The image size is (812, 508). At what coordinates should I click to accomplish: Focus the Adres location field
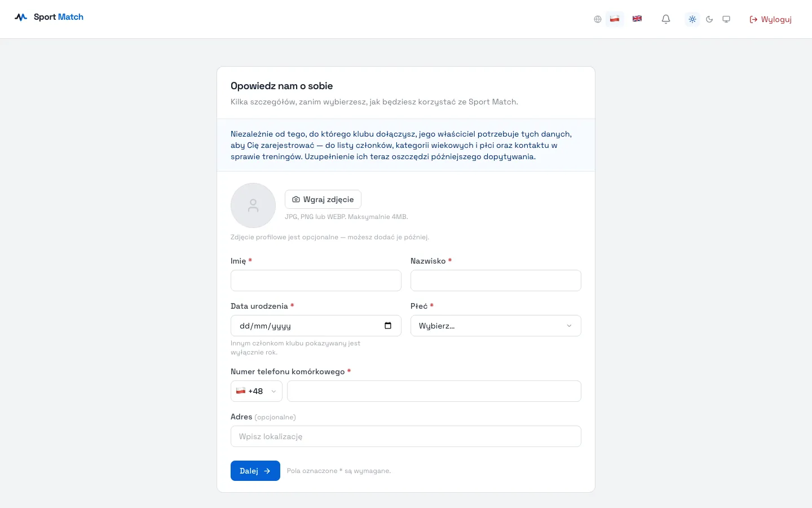click(x=406, y=436)
